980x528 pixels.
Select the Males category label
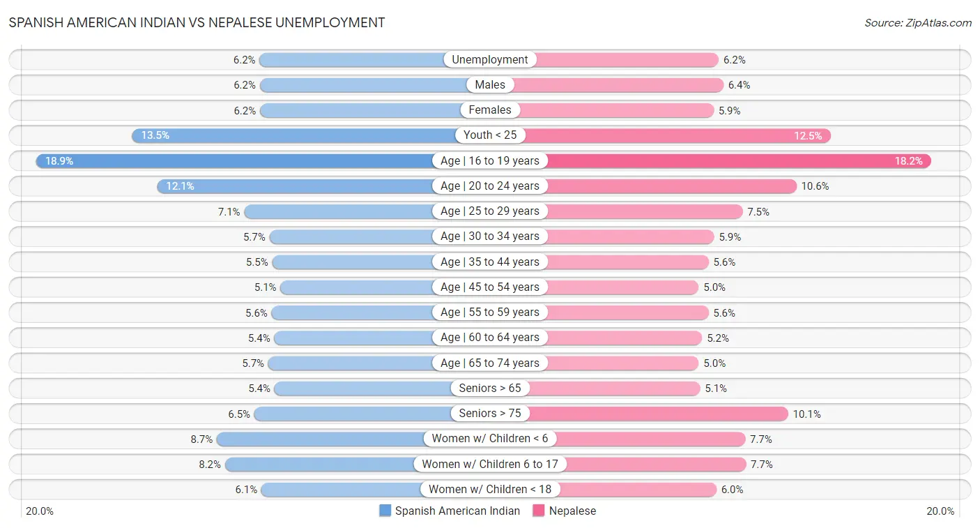490,85
